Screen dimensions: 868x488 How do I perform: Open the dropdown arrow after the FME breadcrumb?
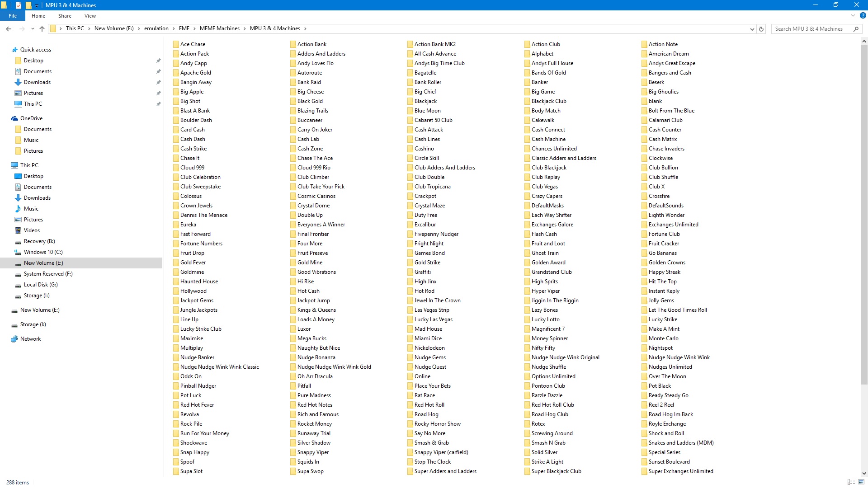[194, 28]
